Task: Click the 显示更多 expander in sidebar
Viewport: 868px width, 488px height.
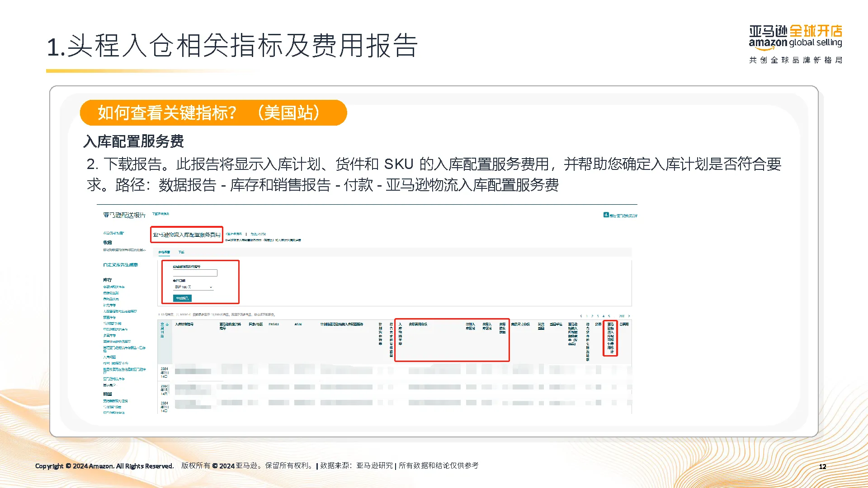Action: [x=109, y=385]
